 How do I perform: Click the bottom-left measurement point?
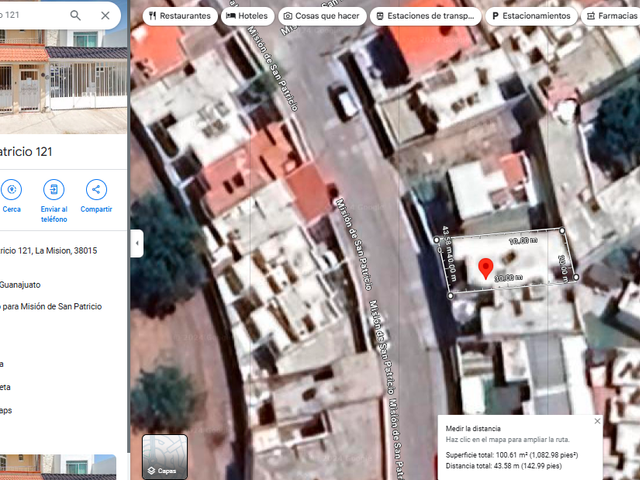[x=451, y=296]
